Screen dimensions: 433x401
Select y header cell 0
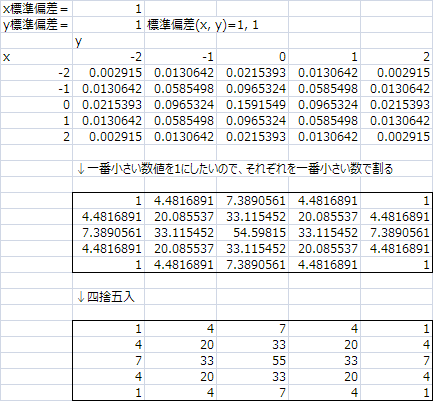(x=252, y=57)
